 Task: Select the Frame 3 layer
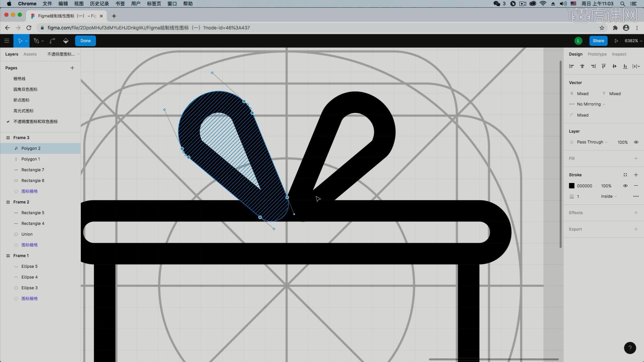coord(40,138)
